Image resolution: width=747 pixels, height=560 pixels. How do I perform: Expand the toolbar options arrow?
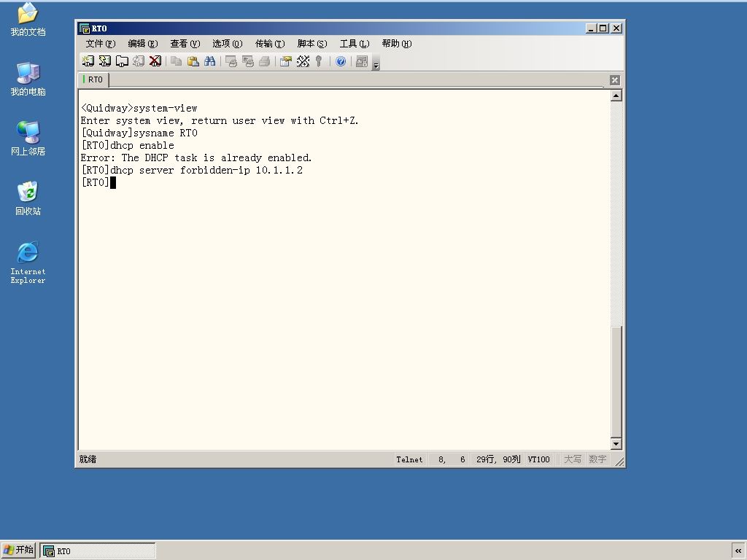click(376, 64)
